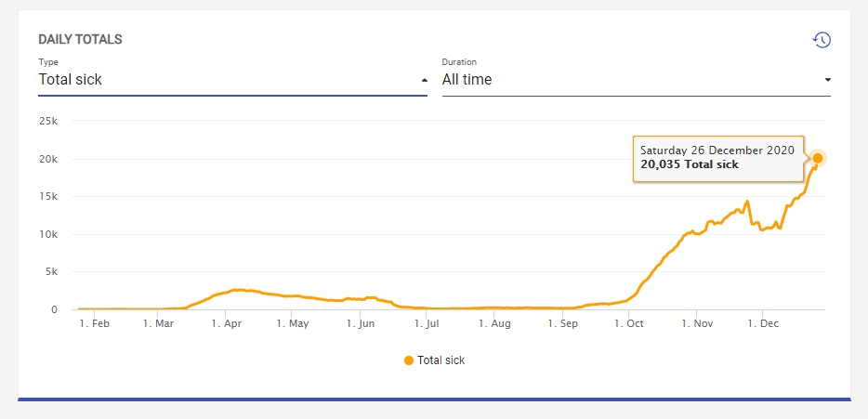Click the arrow on the Duration selector
The height and width of the screenshot is (419, 868).
pyautogui.click(x=827, y=81)
